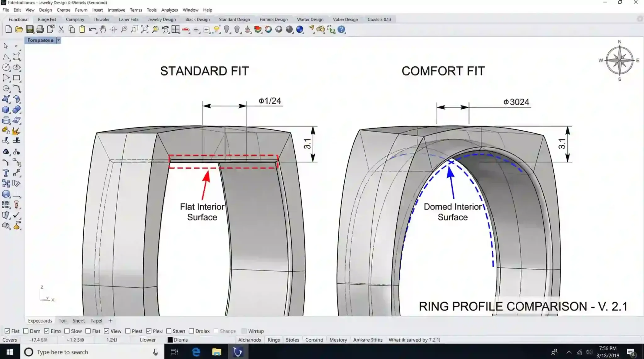Screen dimensions: 644x359
Task: Select the Sheet layout tab
Action: (x=79, y=321)
